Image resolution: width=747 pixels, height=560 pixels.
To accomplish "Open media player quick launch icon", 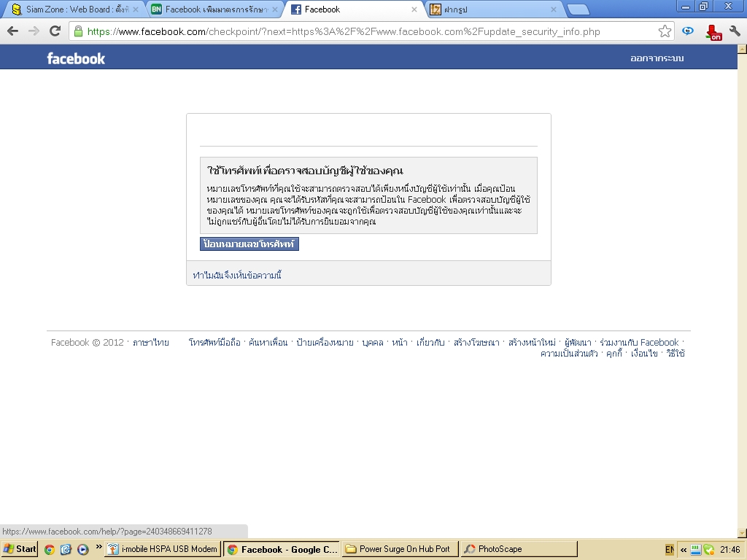I will coord(83,550).
